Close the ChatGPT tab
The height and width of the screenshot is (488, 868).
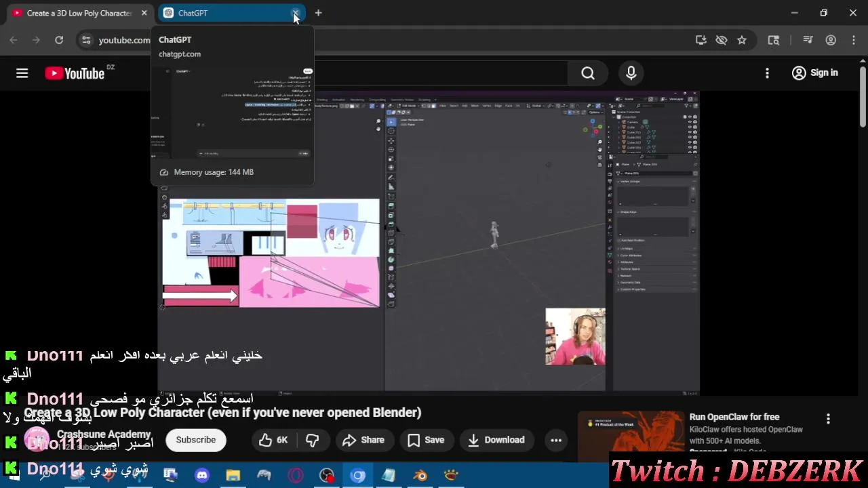point(295,13)
